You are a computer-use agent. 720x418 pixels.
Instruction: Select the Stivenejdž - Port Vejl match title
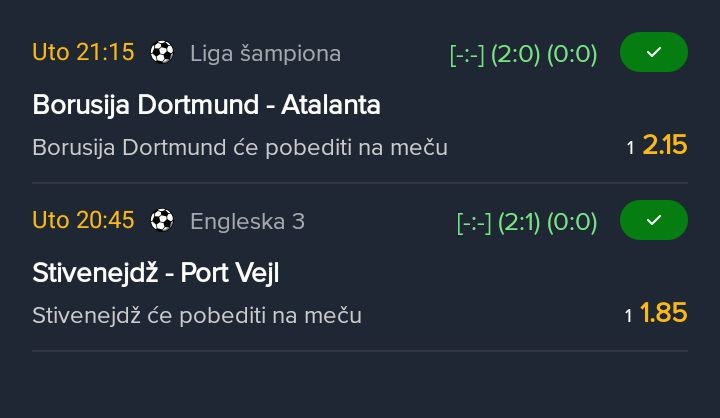pyautogui.click(x=162, y=272)
